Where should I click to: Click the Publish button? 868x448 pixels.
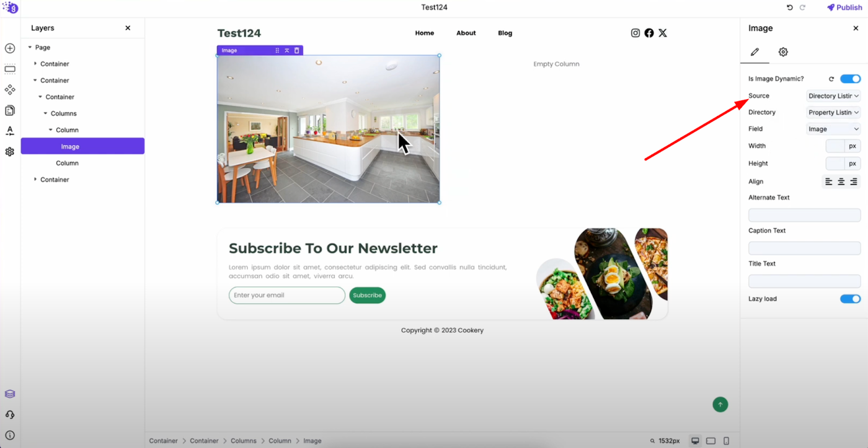click(x=844, y=7)
